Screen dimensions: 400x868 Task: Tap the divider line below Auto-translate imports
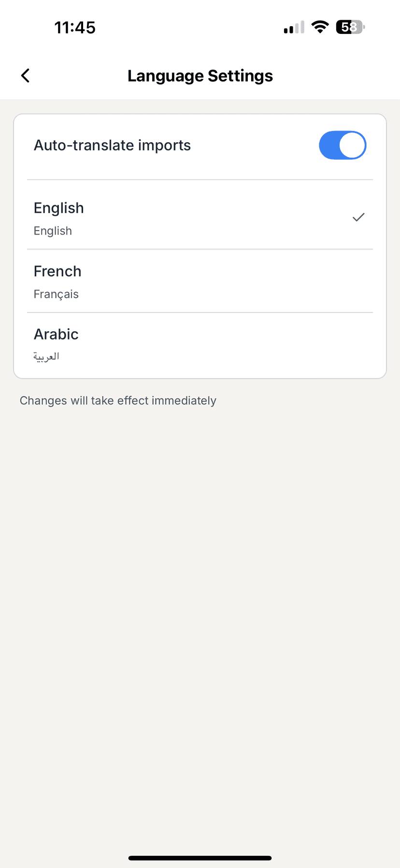coord(200,180)
